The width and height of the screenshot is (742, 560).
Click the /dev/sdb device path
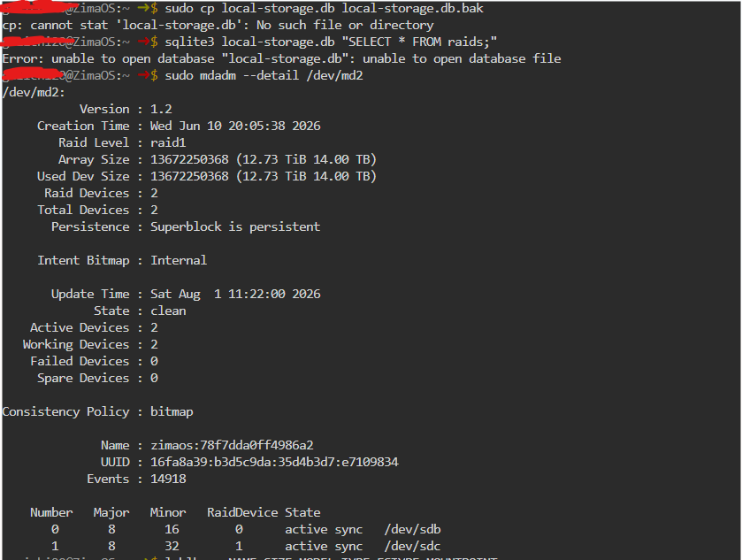[412, 529]
